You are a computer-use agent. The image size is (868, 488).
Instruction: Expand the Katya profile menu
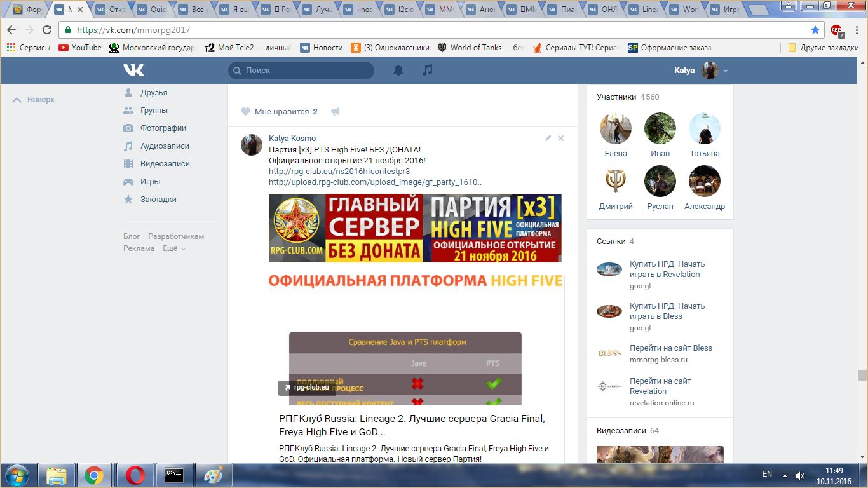click(701, 71)
